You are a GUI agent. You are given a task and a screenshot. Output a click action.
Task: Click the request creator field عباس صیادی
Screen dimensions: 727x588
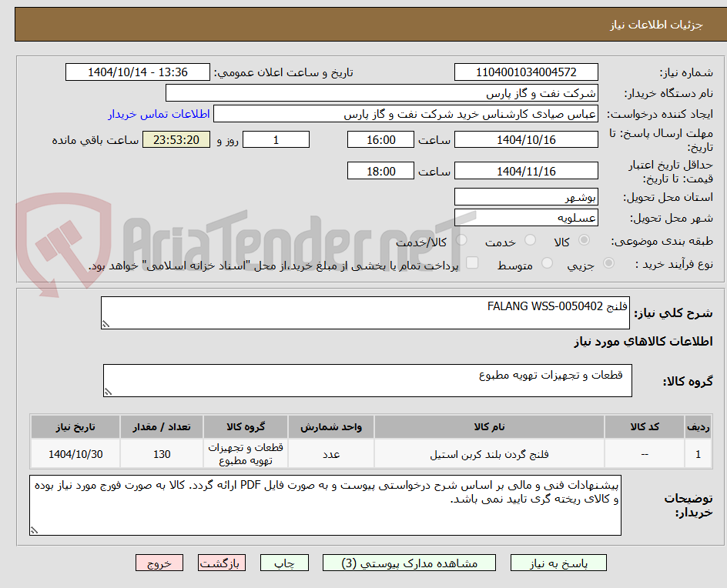coord(406,114)
